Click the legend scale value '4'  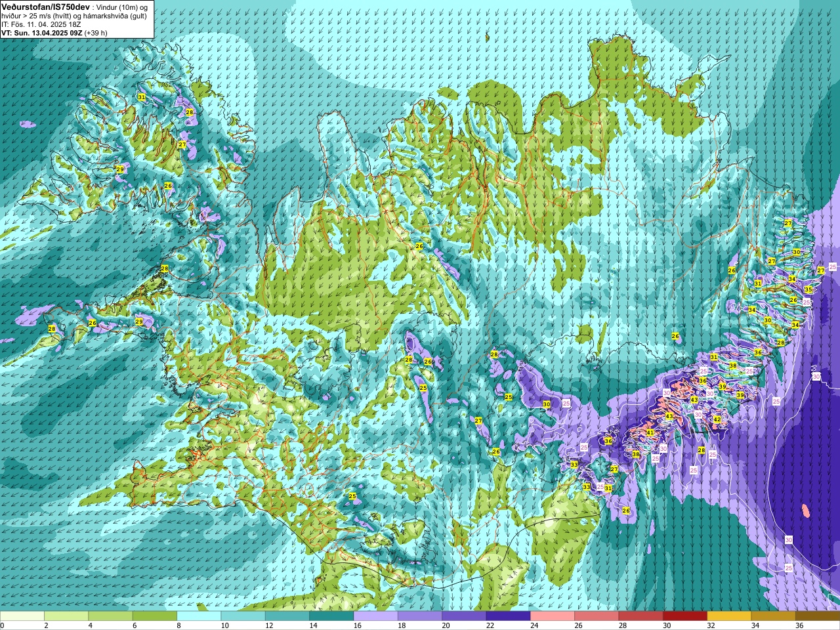click(90, 625)
